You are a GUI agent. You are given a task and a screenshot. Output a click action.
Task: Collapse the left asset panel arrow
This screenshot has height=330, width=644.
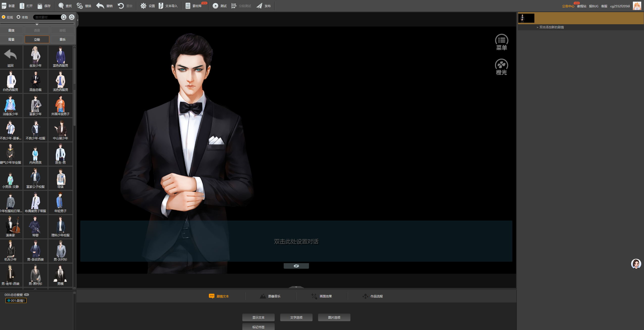[x=78, y=20]
